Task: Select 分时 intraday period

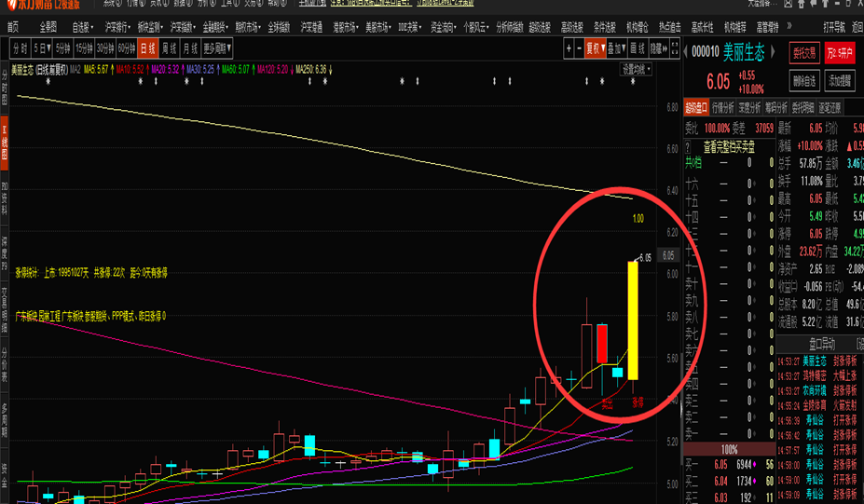Action: 21,49
